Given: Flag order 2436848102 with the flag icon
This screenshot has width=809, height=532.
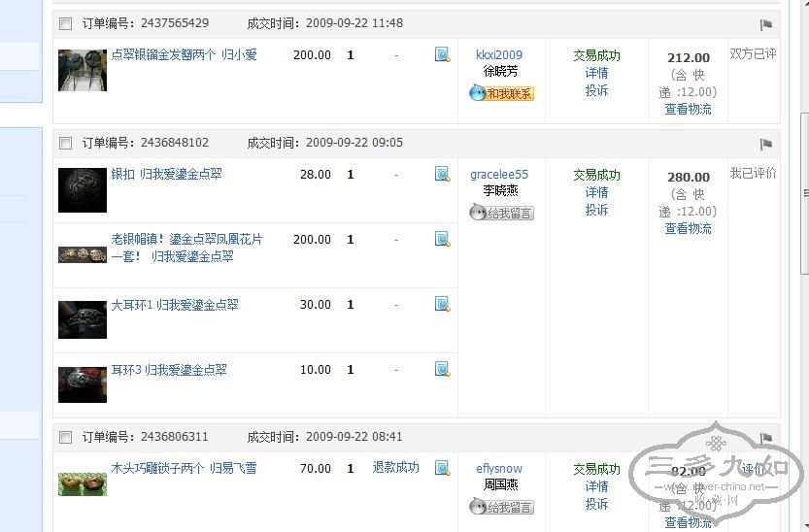Looking at the screenshot, I should tap(765, 144).
